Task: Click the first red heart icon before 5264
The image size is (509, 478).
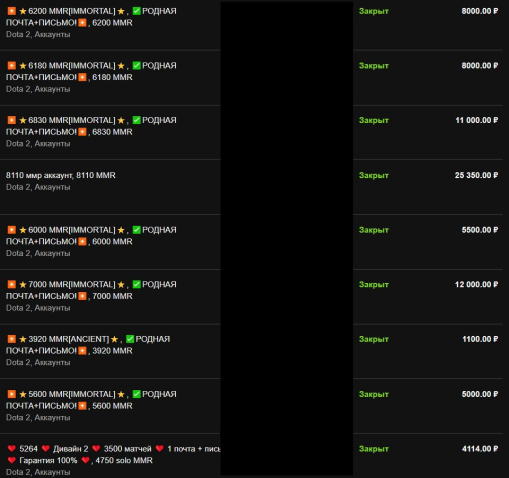Action: pos(12,449)
